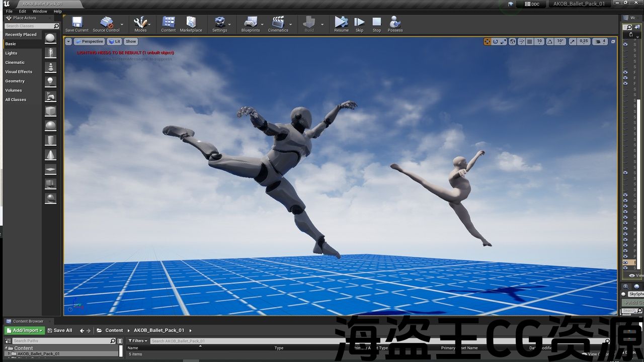Toggle grid snapping in viewport toolbar
The width and height of the screenshot is (644, 362).
click(529, 42)
